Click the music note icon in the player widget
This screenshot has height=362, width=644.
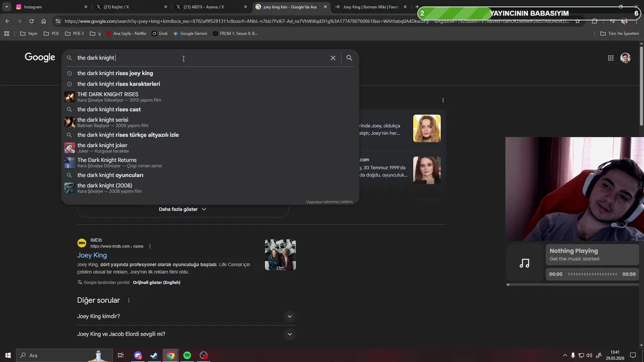click(524, 263)
